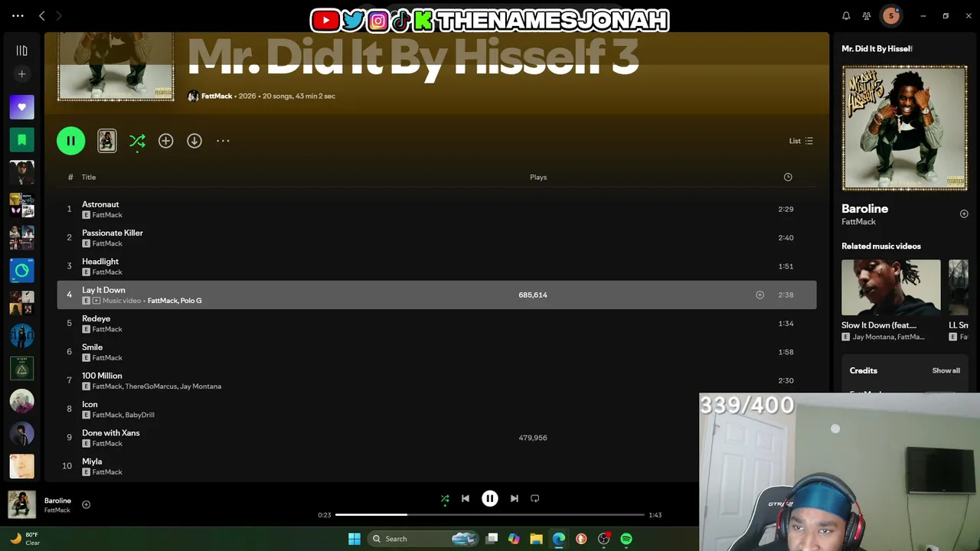Download the album
Screen dimensions: 980x551
pyautogui.click(x=194, y=141)
